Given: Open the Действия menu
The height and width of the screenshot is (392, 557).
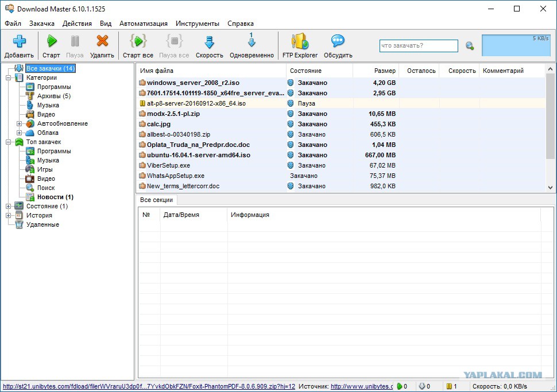Looking at the screenshot, I should pyautogui.click(x=77, y=24).
